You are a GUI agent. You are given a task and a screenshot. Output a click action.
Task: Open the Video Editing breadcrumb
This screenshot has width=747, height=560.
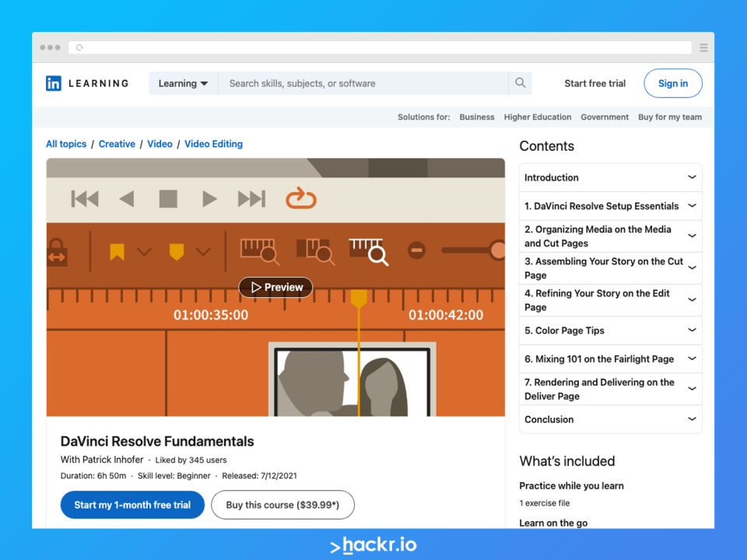(213, 144)
